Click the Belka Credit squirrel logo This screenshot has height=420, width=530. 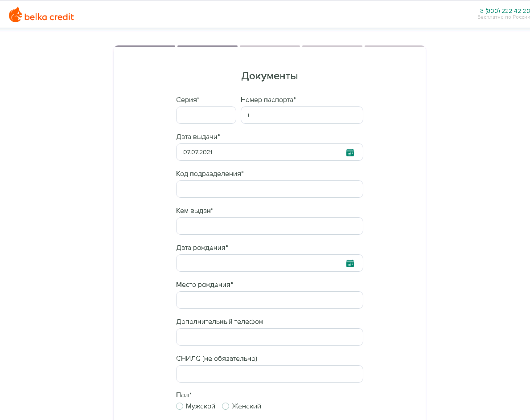[x=15, y=15]
